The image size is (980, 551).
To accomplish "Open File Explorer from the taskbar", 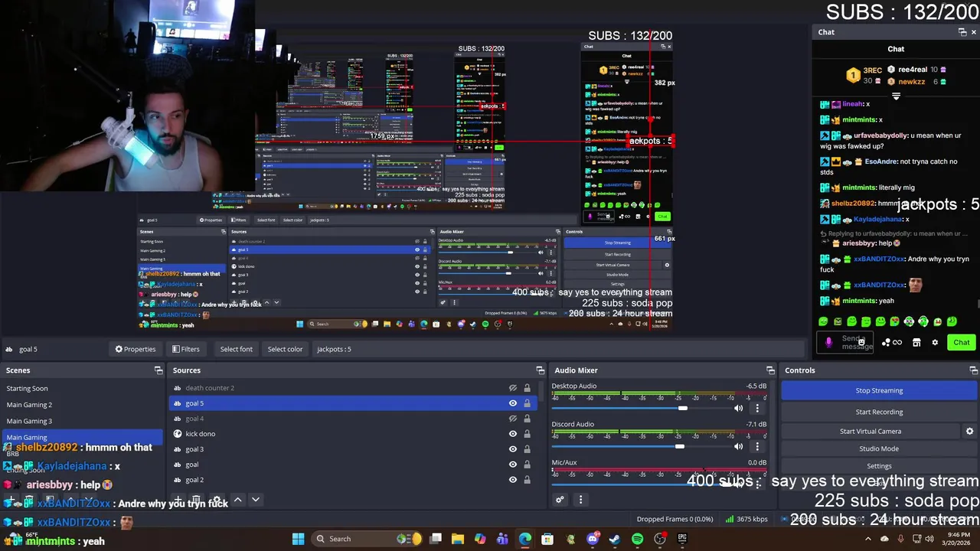I will [x=458, y=539].
